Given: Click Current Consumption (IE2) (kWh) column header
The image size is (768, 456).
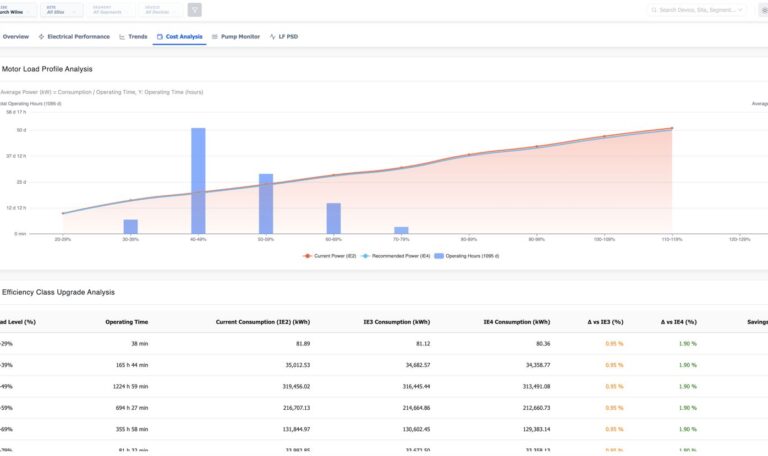Looking at the screenshot, I should [x=263, y=322].
